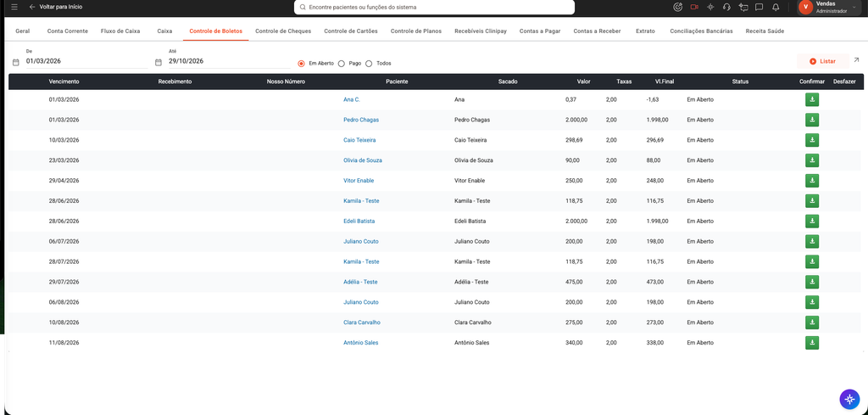Click the De date field 01/03/2026

[x=86, y=61]
